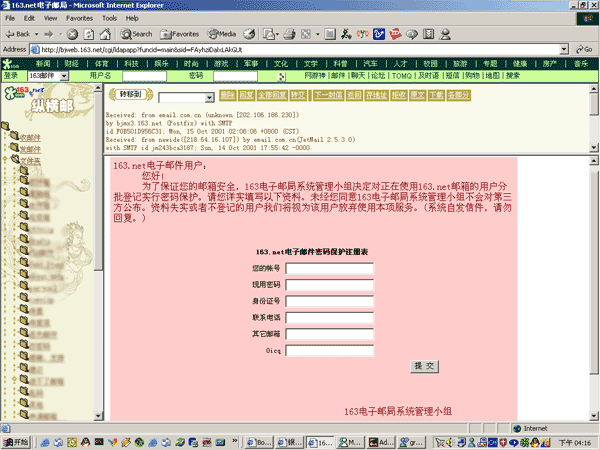Click the Forward arrow button
This screenshot has height=450, width=600.
pos(49,34)
